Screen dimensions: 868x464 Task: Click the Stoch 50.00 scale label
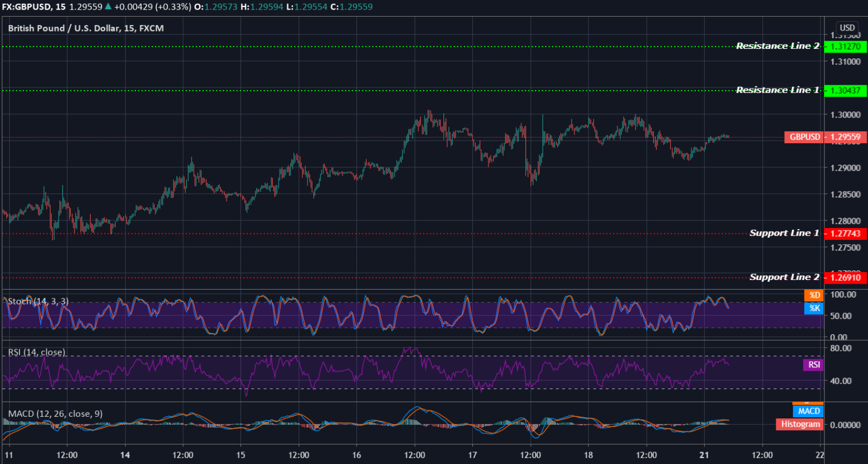point(841,316)
